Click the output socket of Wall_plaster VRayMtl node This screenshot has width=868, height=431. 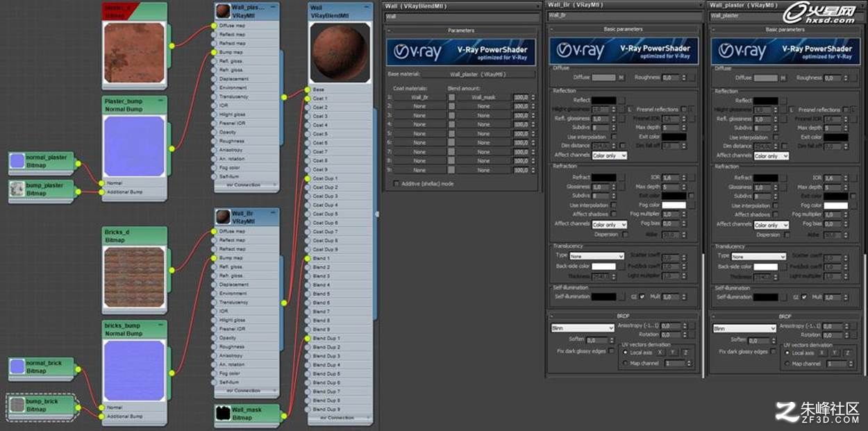(x=283, y=97)
